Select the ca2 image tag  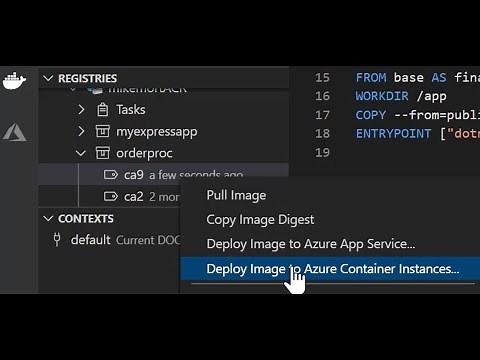point(109,196)
